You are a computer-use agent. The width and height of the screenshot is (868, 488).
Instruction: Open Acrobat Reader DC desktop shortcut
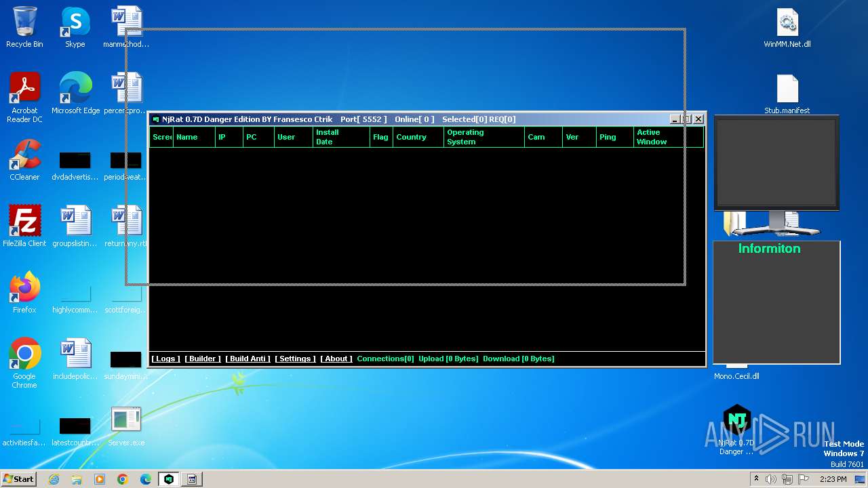[24, 98]
